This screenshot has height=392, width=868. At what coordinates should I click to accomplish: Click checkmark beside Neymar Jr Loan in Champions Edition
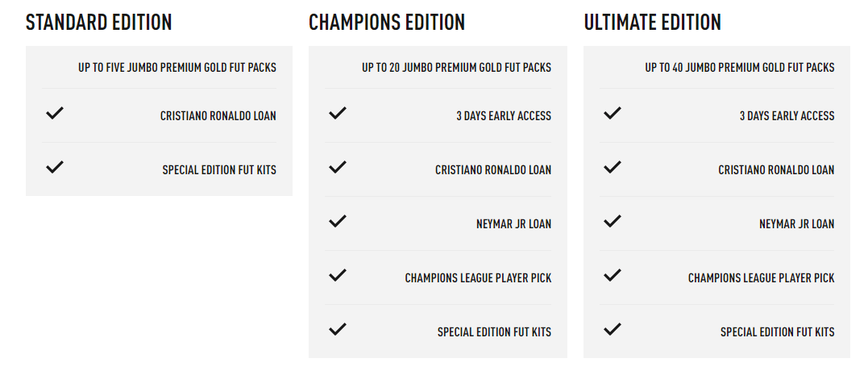338,221
